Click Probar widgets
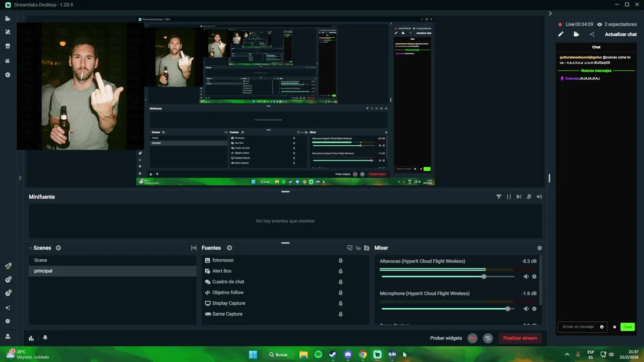This screenshot has width=644, height=362. pos(446,338)
